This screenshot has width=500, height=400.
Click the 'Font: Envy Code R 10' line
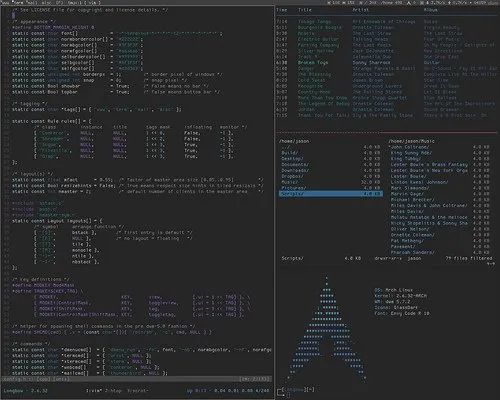402,313
